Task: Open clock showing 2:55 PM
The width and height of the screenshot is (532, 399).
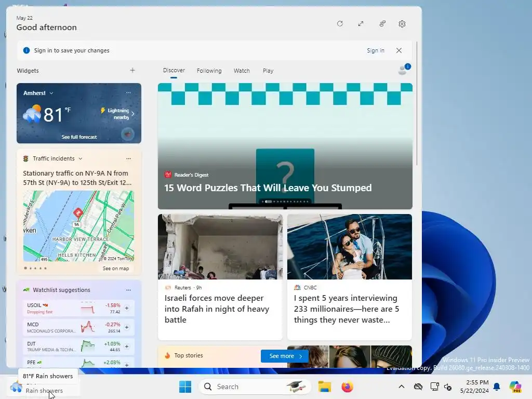Action: pyautogui.click(x=474, y=387)
